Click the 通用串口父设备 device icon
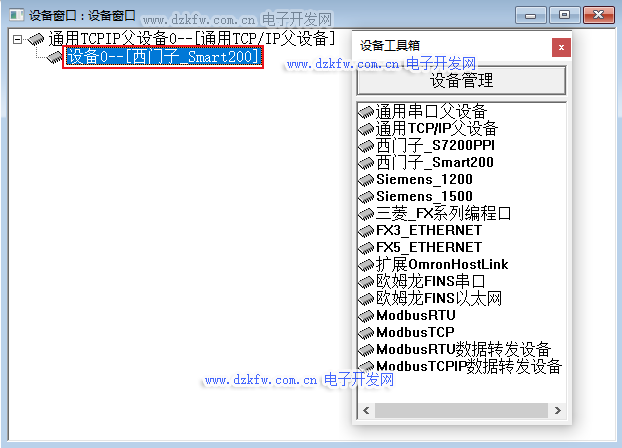The image size is (622, 448). coord(366,112)
